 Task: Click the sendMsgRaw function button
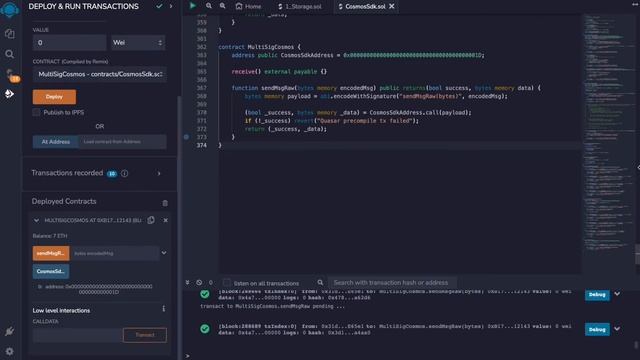51,253
